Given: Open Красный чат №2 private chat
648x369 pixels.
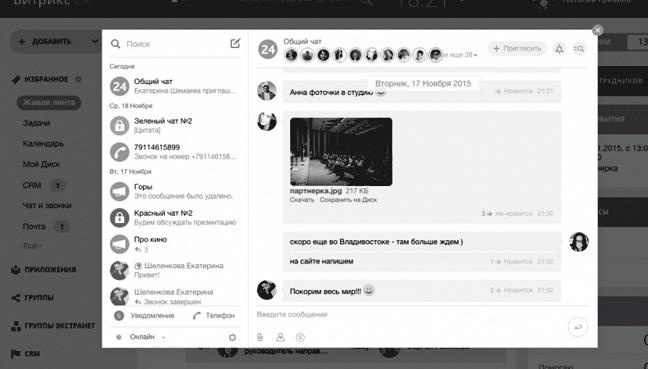Looking at the screenshot, I should pos(174,217).
